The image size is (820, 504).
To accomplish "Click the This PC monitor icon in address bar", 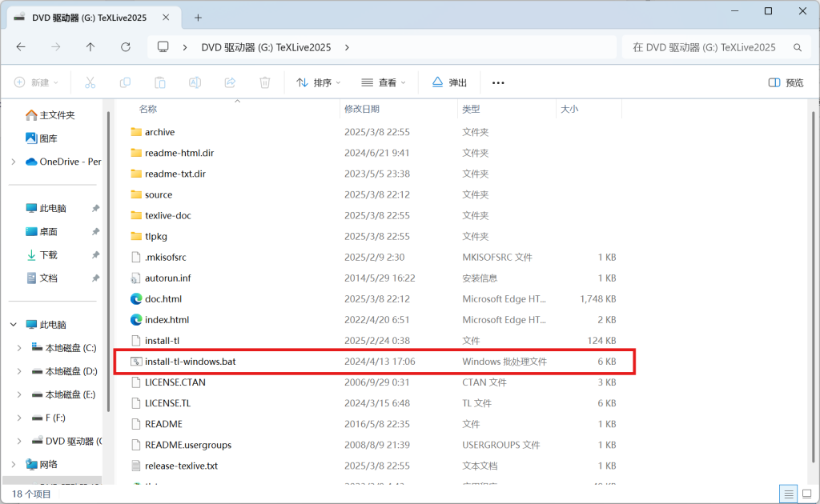I will [163, 47].
